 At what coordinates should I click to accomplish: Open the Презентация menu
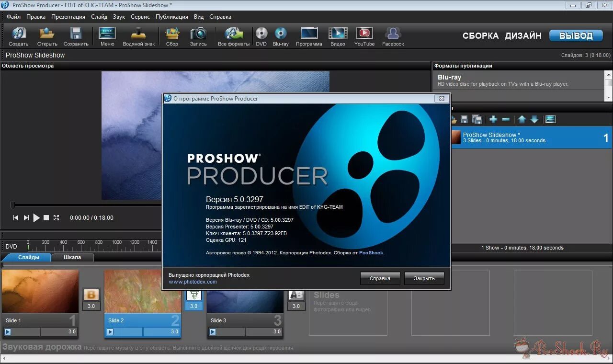pos(68,17)
